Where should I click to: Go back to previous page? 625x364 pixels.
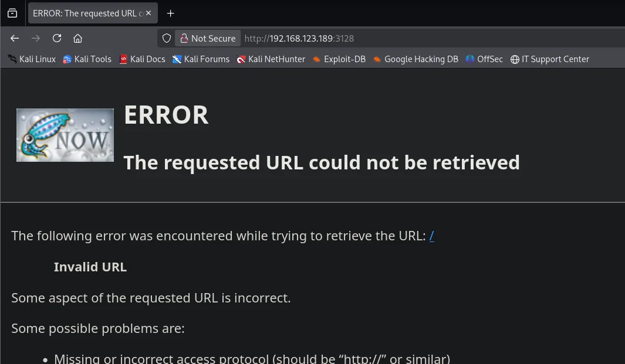pyautogui.click(x=15, y=38)
